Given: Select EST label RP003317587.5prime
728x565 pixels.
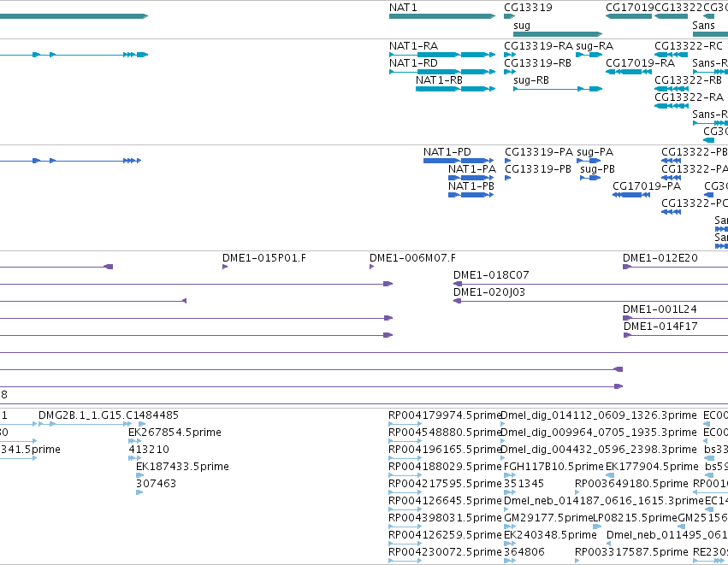Looking at the screenshot, I should (x=631, y=552).
